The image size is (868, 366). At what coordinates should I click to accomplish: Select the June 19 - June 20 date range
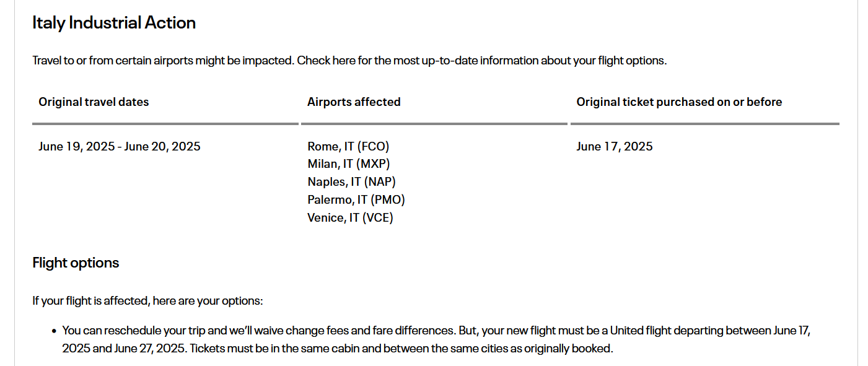point(119,147)
